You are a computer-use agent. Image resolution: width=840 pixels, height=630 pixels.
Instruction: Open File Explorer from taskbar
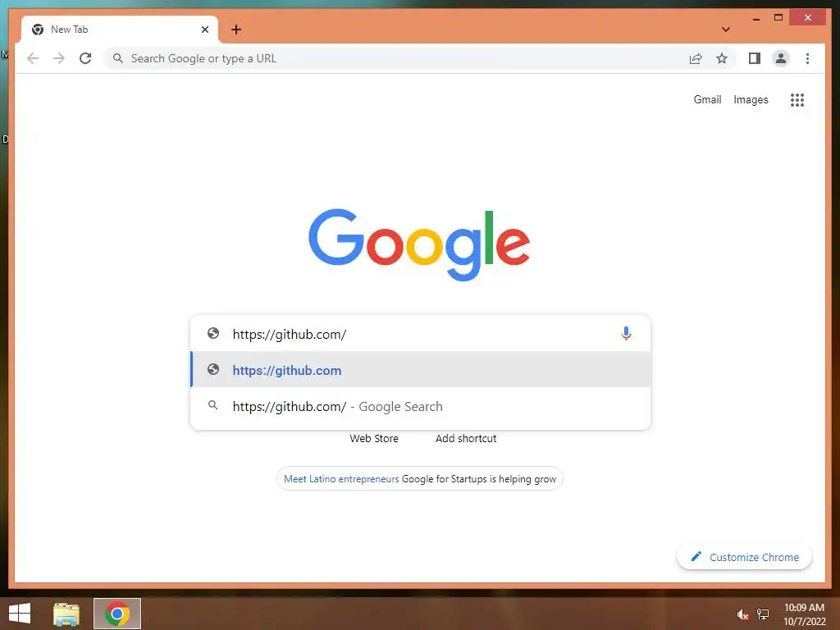(x=66, y=614)
